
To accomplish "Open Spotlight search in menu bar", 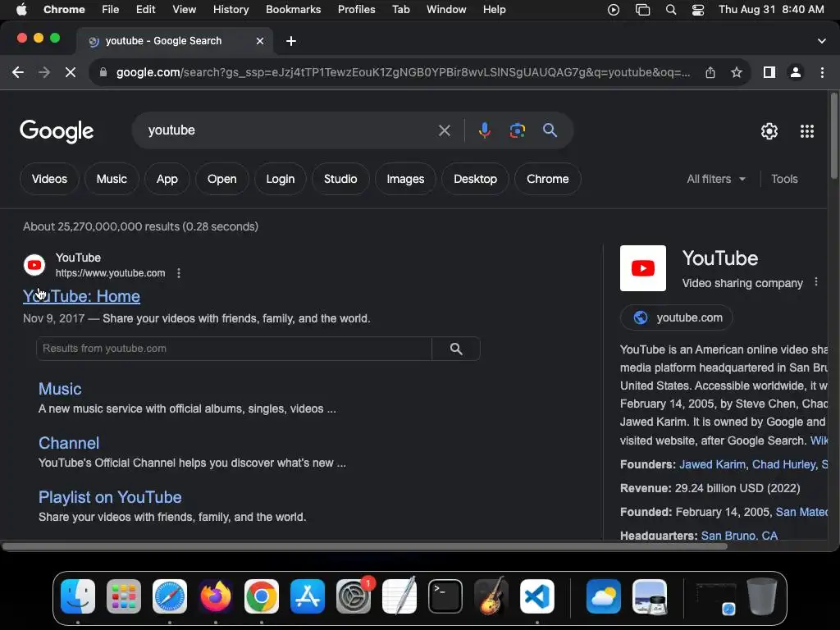I will tap(671, 10).
